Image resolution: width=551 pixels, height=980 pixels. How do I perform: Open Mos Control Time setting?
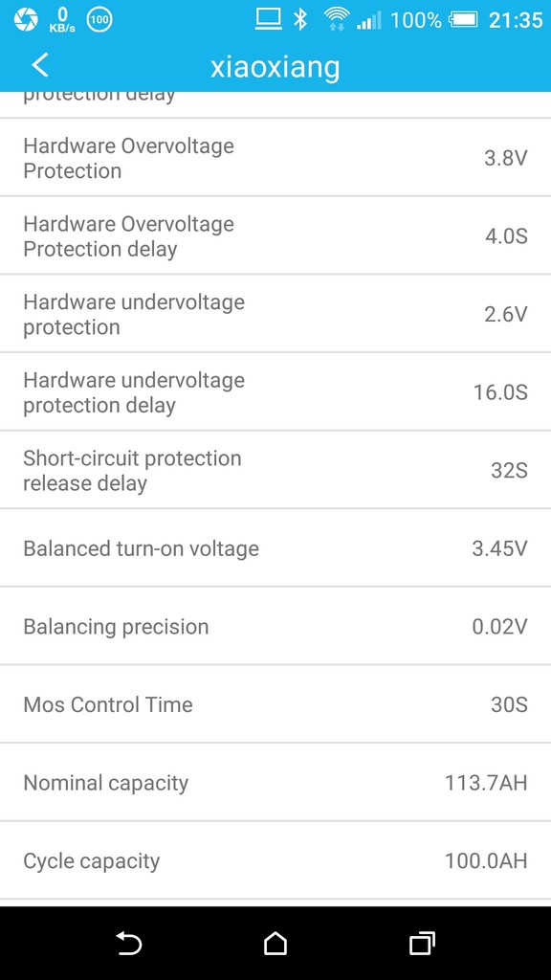tap(275, 704)
